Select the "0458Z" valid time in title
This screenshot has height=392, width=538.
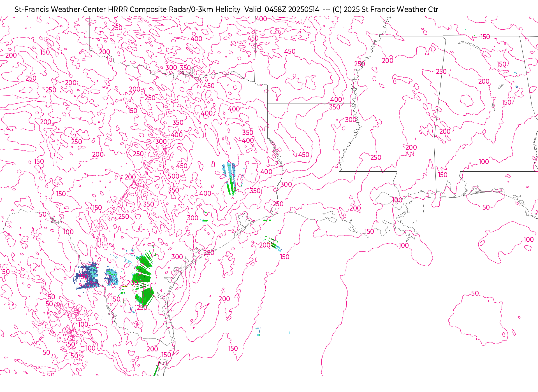click(275, 10)
